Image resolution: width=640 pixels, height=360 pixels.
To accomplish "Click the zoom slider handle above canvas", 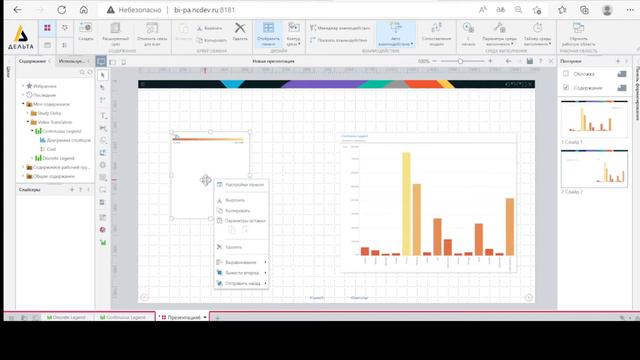I will (x=460, y=61).
